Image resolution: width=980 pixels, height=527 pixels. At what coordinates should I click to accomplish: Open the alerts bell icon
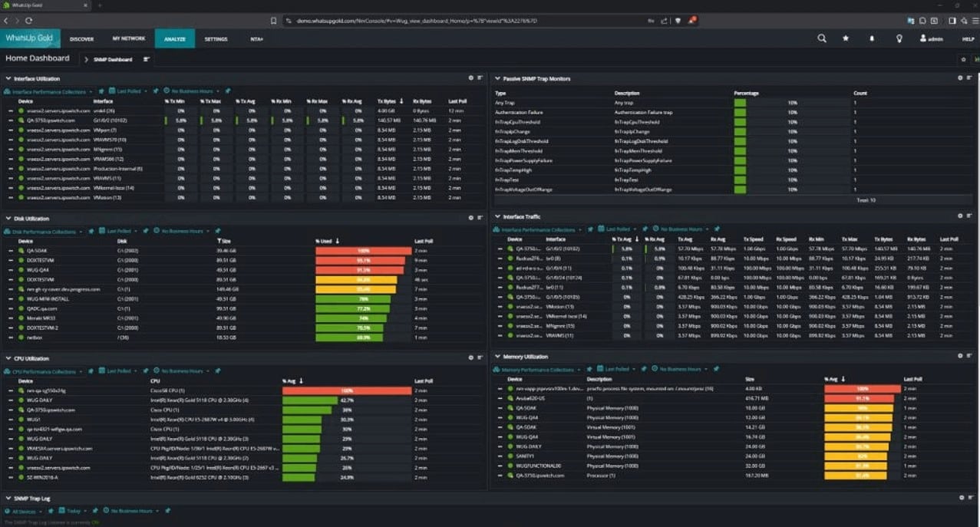[x=872, y=38]
